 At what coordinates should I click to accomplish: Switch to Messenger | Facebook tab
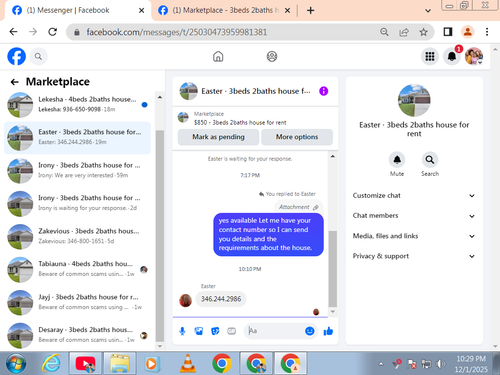point(77,10)
